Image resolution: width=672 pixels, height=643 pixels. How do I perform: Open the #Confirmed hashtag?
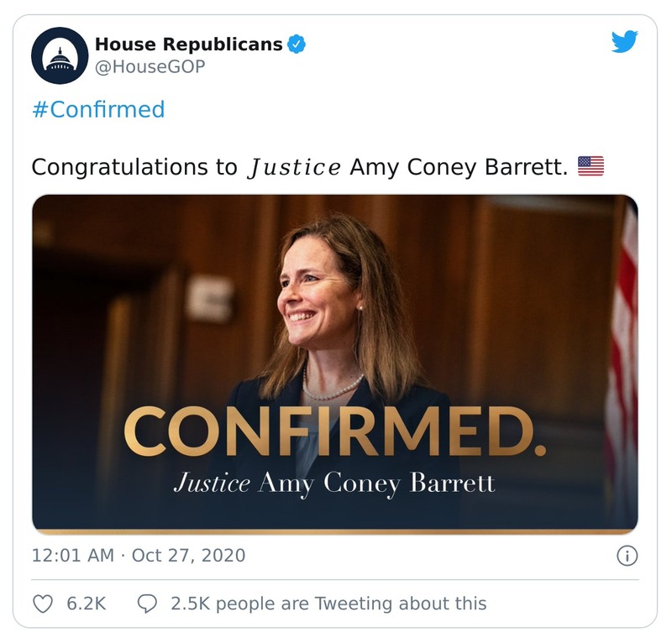[x=97, y=110]
